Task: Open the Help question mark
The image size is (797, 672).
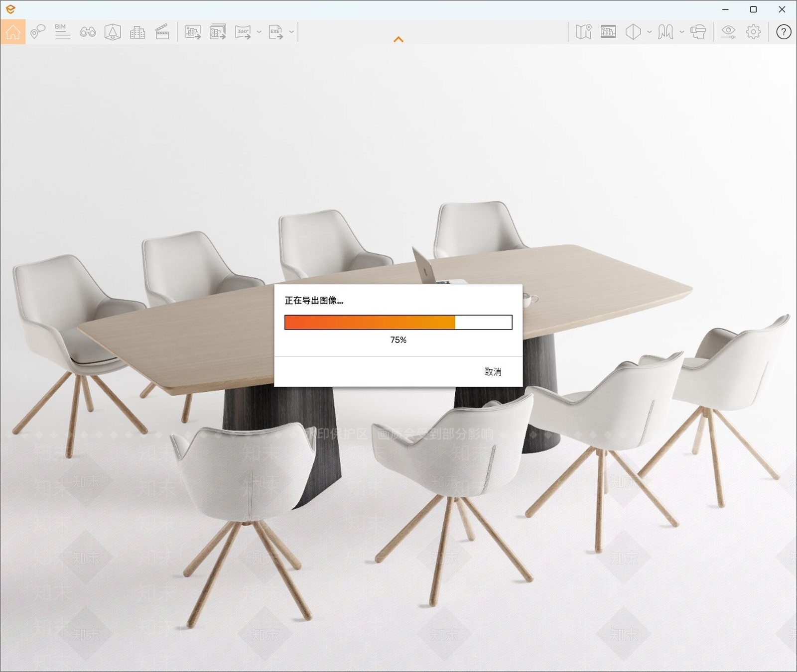Action: (784, 32)
